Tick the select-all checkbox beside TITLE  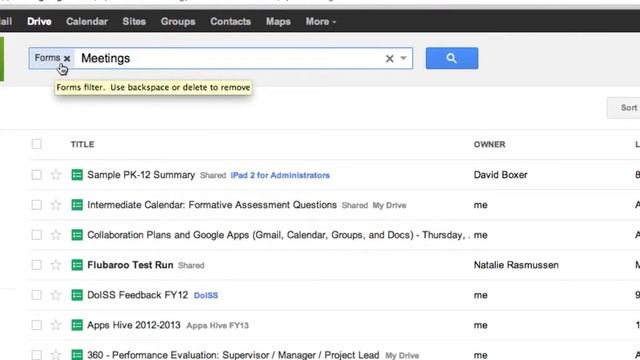point(36,144)
